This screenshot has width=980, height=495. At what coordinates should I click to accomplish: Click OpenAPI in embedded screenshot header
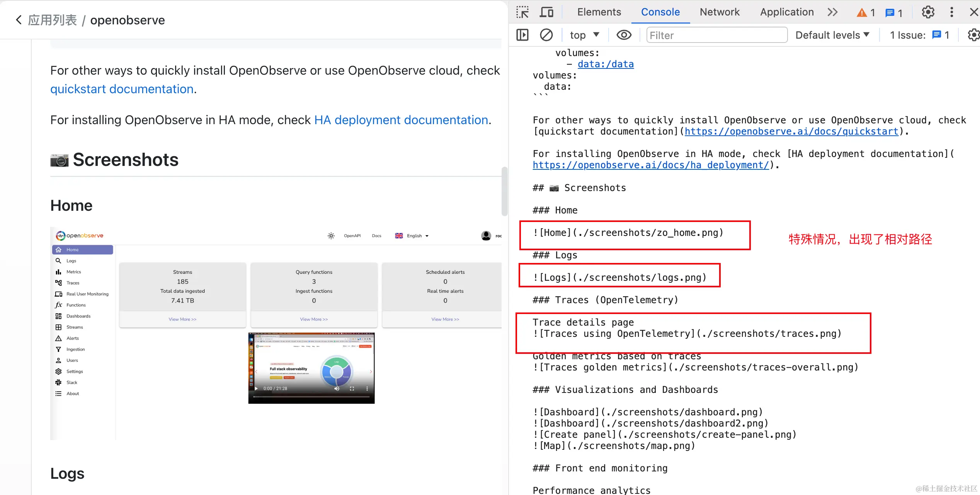pos(352,236)
